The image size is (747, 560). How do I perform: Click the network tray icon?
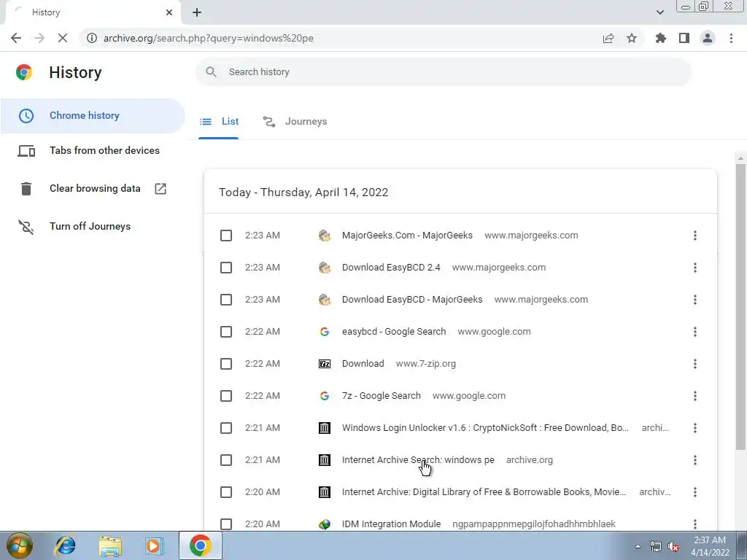point(656,546)
